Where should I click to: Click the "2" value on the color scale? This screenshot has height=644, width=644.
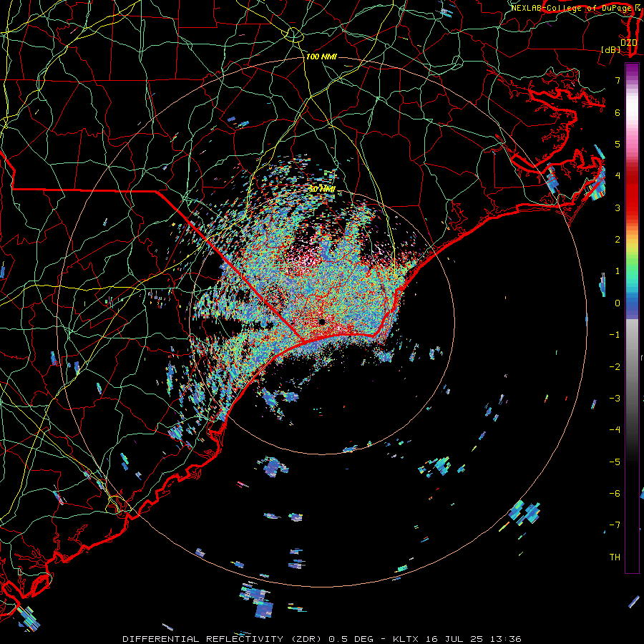click(618, 240)
